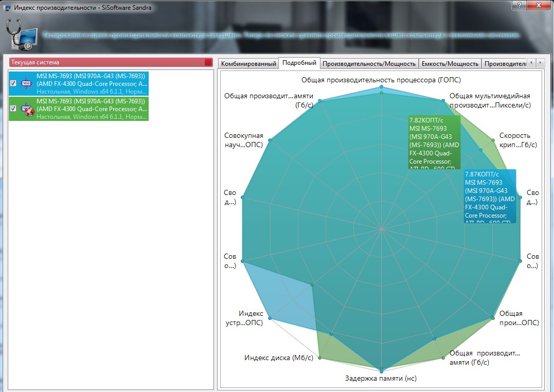Click the blue 7.87КОПТ/с tooltip box
The height and width of the screenshot is (392, 554).
(x=489, y=196)
